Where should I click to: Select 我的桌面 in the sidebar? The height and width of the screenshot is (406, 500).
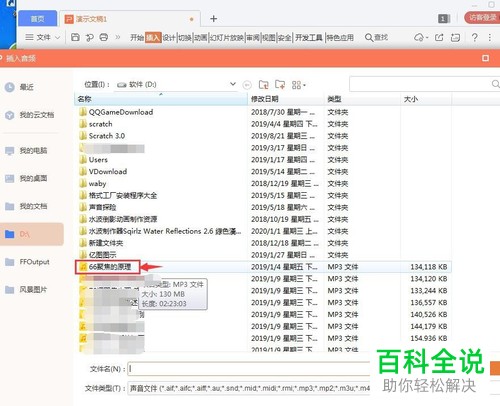26,178
